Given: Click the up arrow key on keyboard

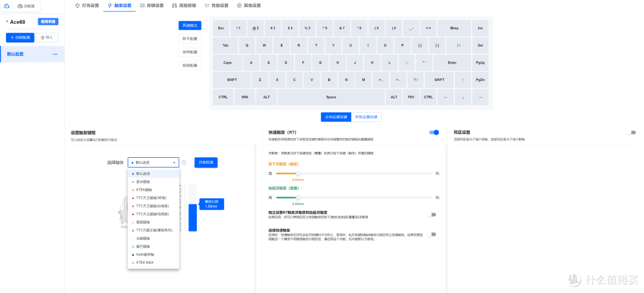Looking at the screenshot, I should pos(463,80).
